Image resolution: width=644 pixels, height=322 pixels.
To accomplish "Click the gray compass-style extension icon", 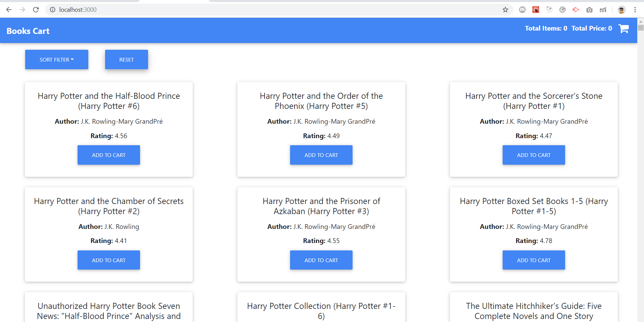I will [x=562, y=10].
